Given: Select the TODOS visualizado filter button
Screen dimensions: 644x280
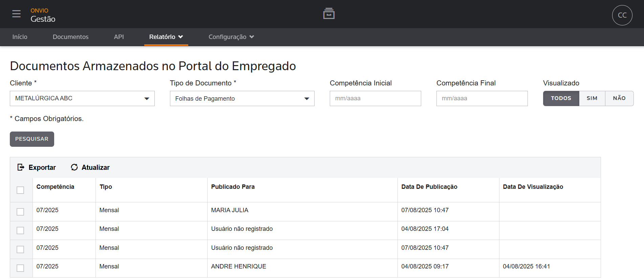Looking at the screenshot, I should 561,98.
